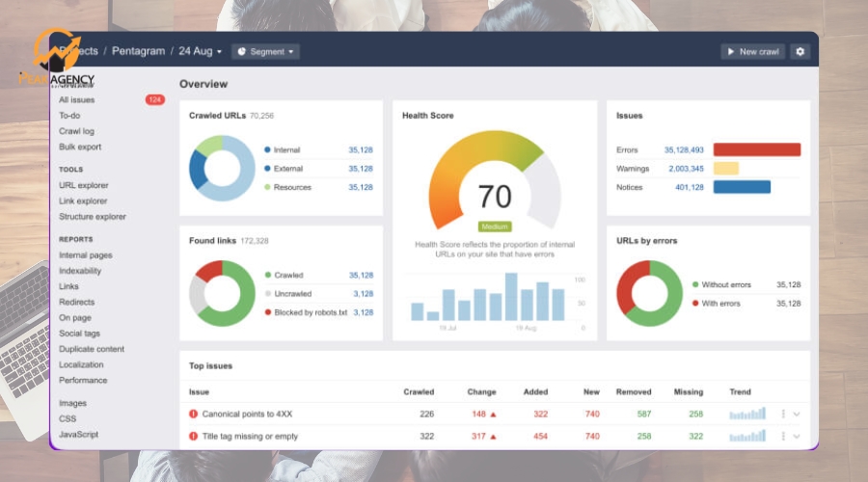The image size is (868, 482).
Task: Open URL explorer tool
Action: [x=84, y=185]
